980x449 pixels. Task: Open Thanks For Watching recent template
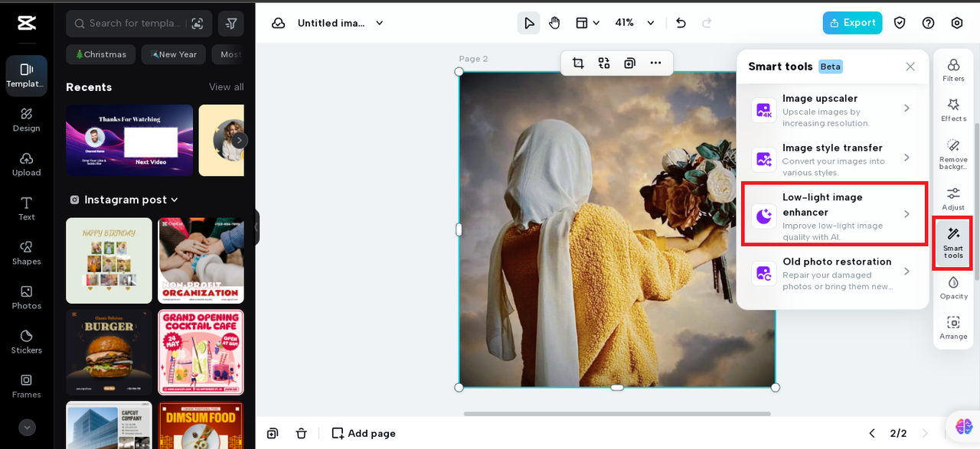[129, 140]
